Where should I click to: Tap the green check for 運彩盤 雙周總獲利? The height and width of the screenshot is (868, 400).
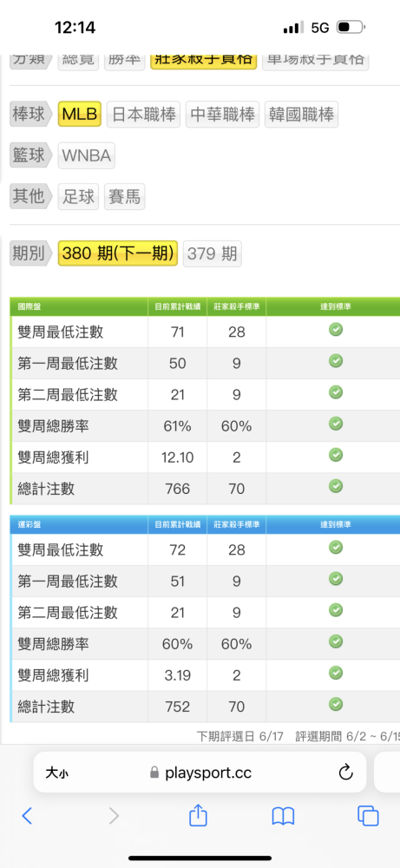pos(335,673)
